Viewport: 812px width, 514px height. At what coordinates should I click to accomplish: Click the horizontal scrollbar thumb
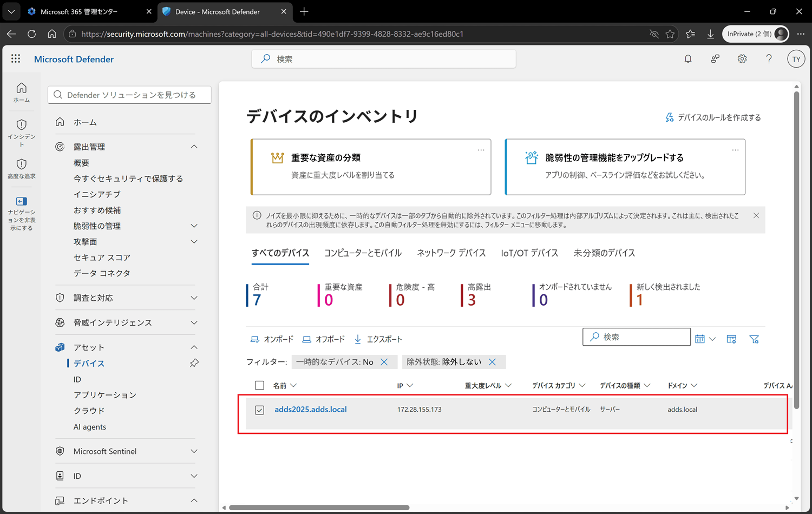[x=319, y=508]
